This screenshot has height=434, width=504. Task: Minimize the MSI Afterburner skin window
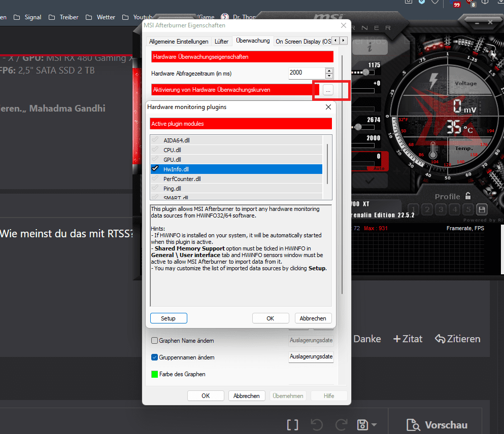477,23
